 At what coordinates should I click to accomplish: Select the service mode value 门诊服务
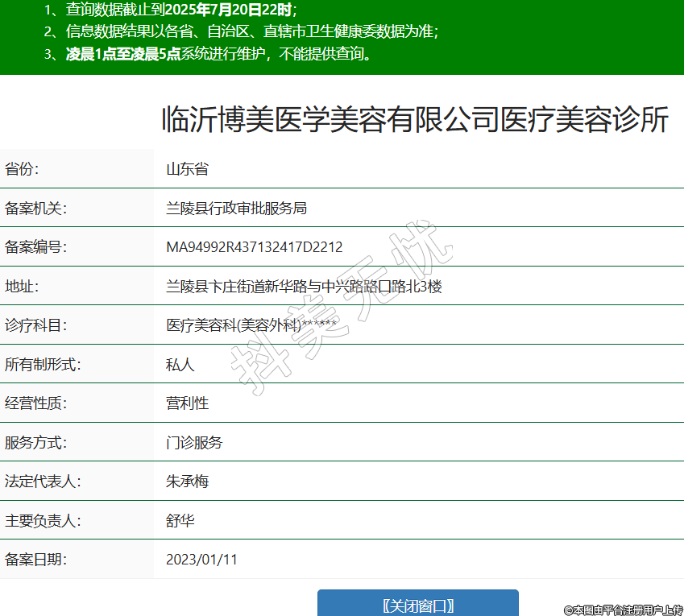coord(194,443)
